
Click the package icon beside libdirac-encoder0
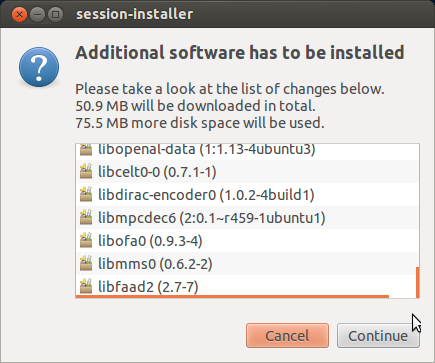click(86, 195)
